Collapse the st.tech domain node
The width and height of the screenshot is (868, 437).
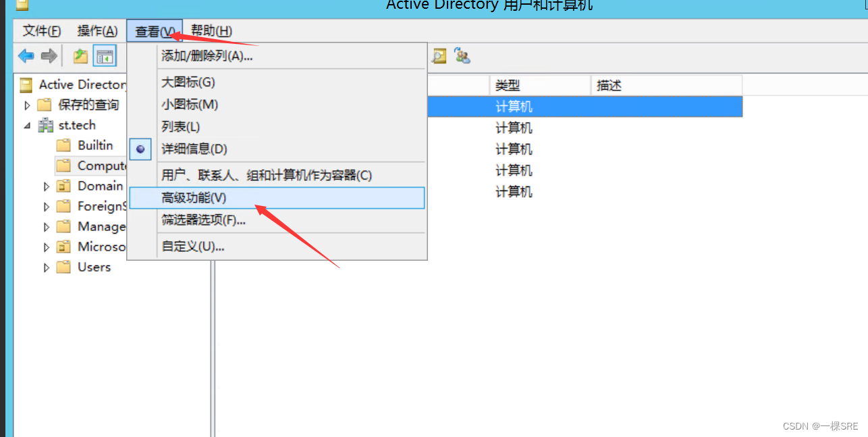coord(28,126)
